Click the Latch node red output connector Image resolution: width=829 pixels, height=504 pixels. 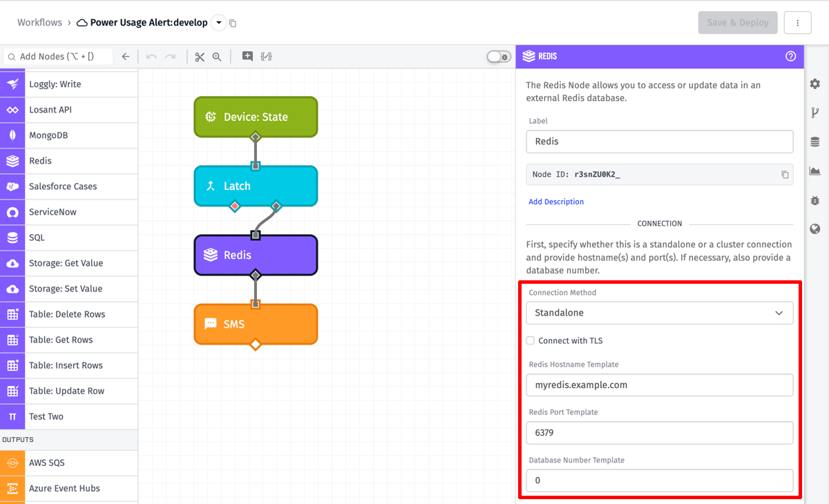pyautogui.click(x=235, y=206)
